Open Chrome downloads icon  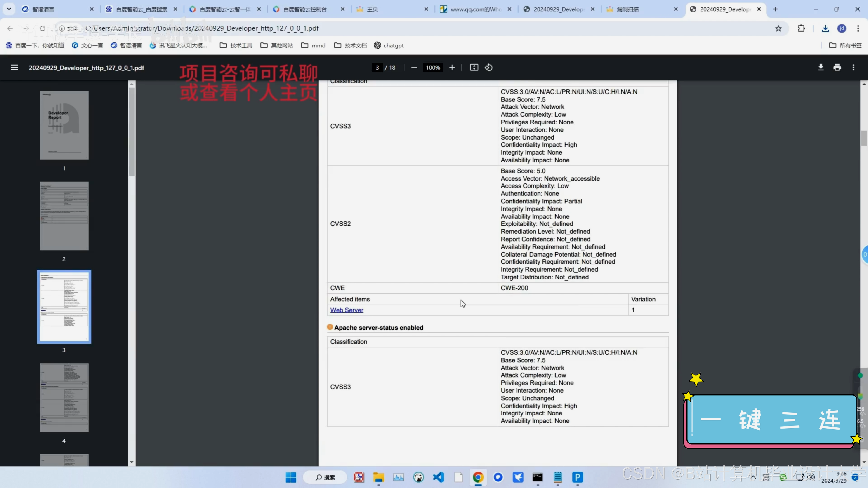pyautogui.click(x=825, y=29)
